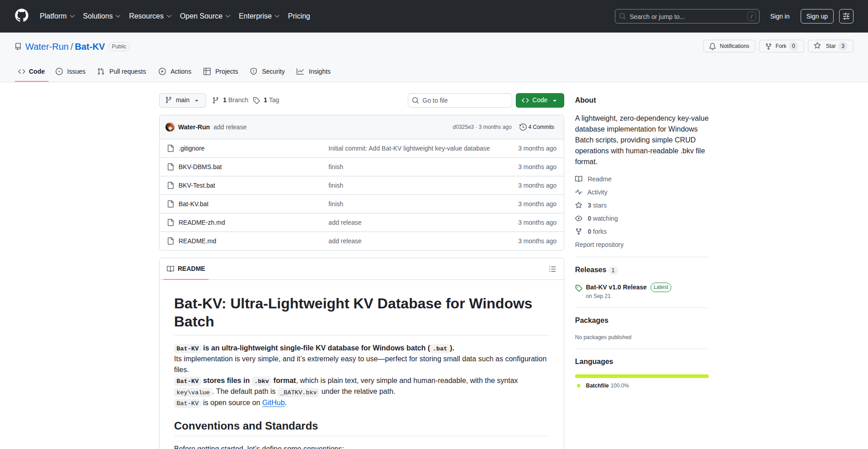Click the Sign up button
The height and width of the screenshot is (449, 868).
tap(817, 16)
